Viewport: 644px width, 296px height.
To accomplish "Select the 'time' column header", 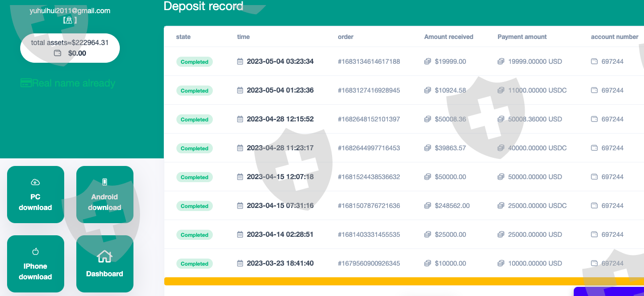I will coord(243,37).
